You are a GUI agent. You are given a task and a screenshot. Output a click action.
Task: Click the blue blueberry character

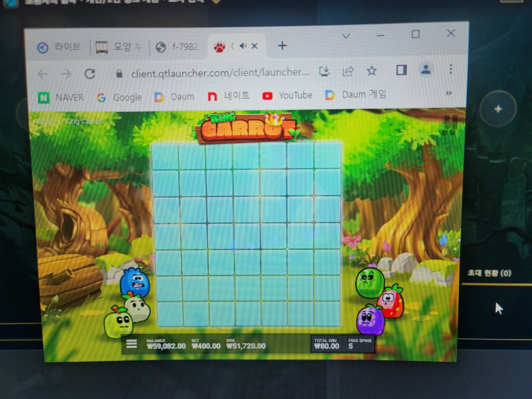tap(135, 282)
